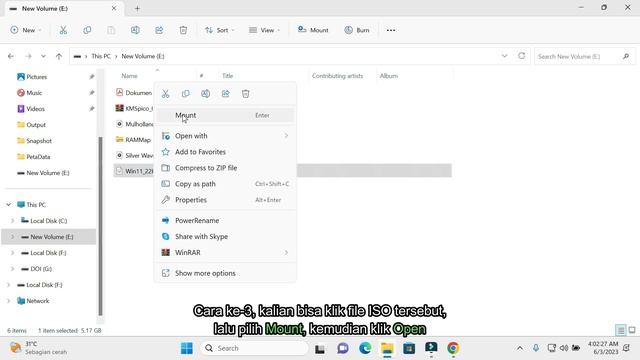Screen dimensions: 640x360
Task: Open the Windows Start menu
Action: [187, 348]
